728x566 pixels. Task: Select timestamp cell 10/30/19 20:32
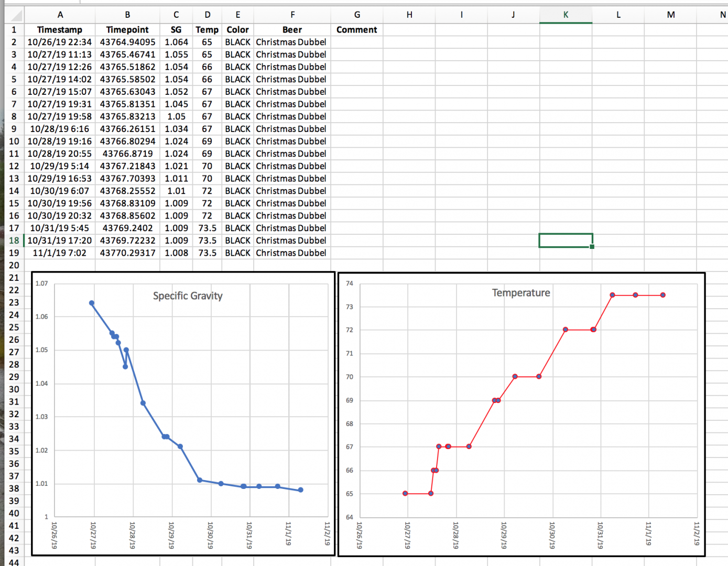(x=60, y=216)
